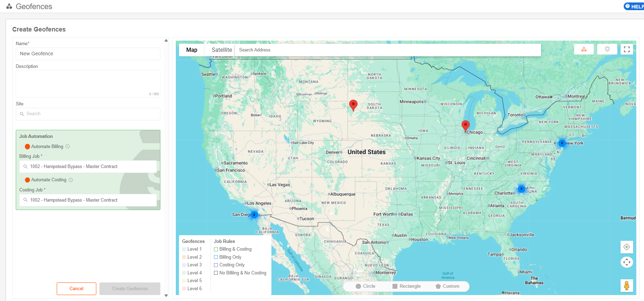This screenshot has width=644, height=301.
Task: Click the Level 5 color swatch
Action: coord(184,281)
